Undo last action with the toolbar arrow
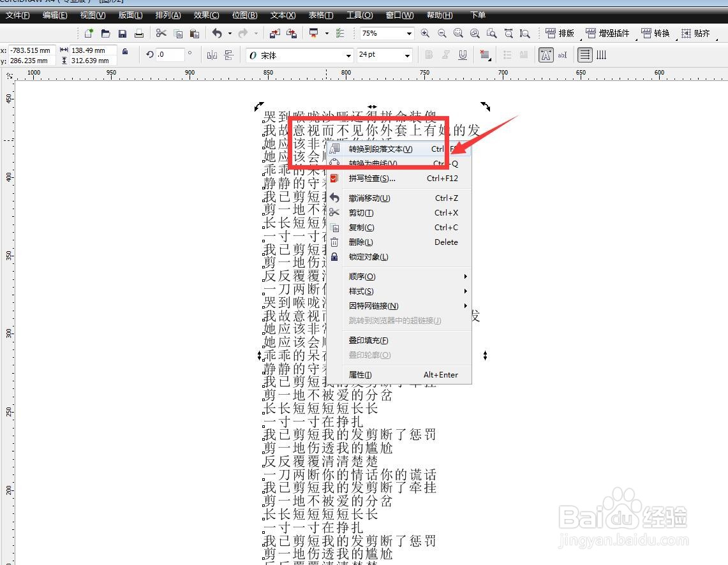Screen dimensions: 728x565 pyautogui.click(x=217, y=33)
